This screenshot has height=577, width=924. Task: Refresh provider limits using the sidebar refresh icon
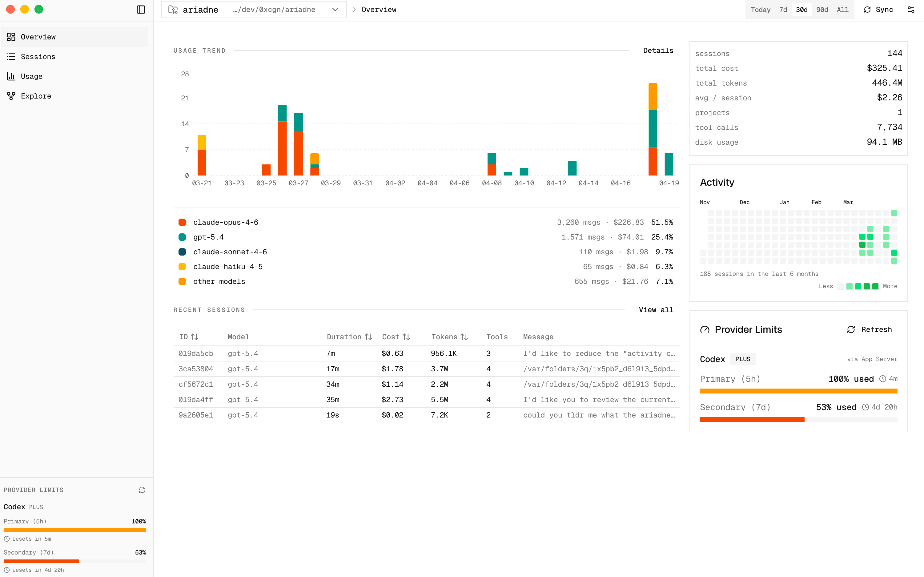click(142, 490)
